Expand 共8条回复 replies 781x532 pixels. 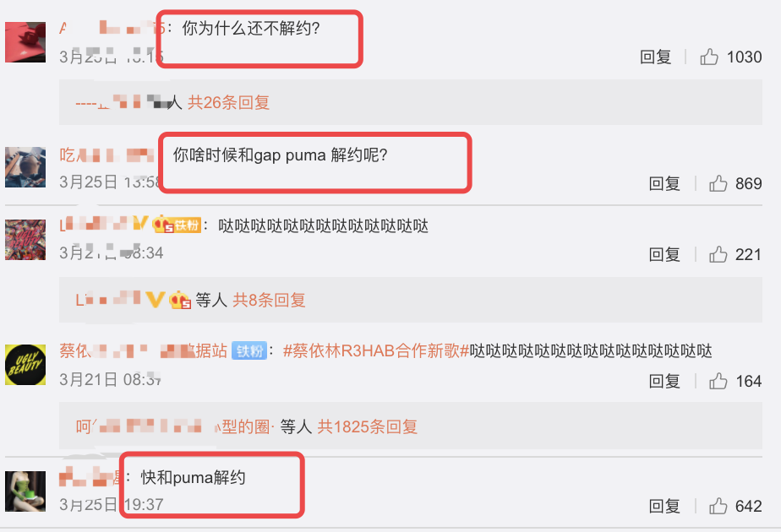[x=269, y=300]
